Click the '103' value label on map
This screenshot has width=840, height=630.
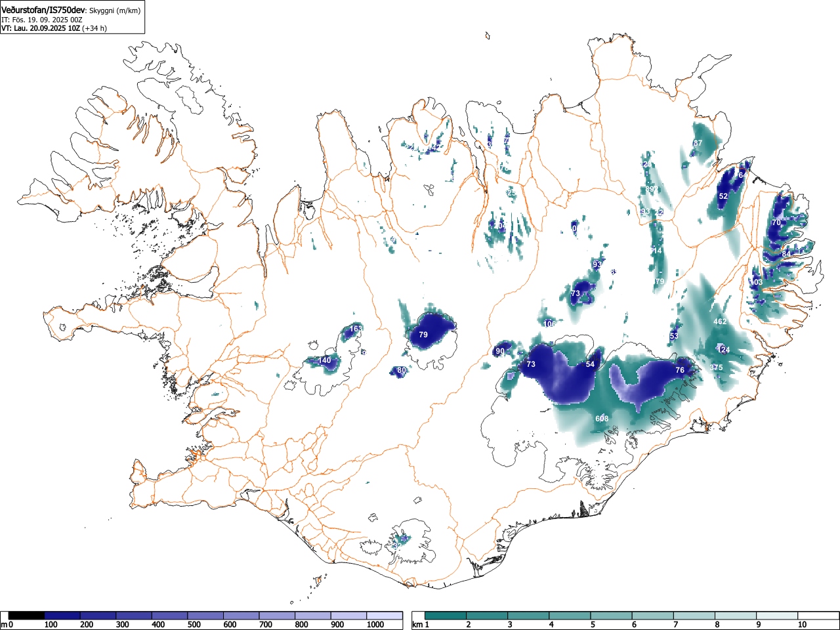(756, 282)
